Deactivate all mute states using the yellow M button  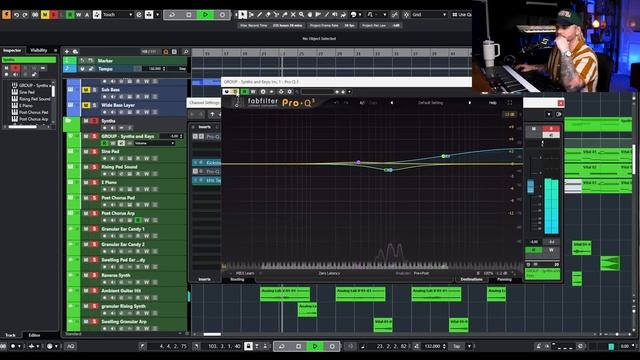pos(45,15)
